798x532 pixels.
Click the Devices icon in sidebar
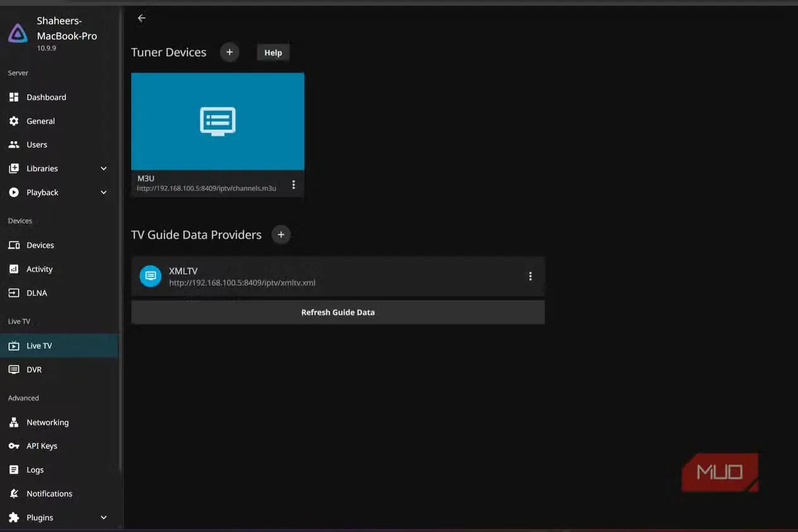tap(14, 245)
